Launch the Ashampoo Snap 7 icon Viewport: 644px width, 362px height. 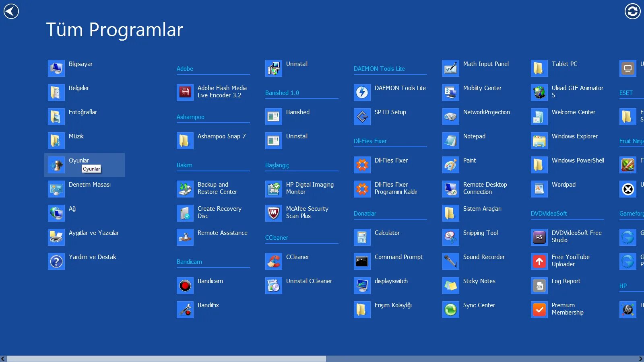(185, 141)
